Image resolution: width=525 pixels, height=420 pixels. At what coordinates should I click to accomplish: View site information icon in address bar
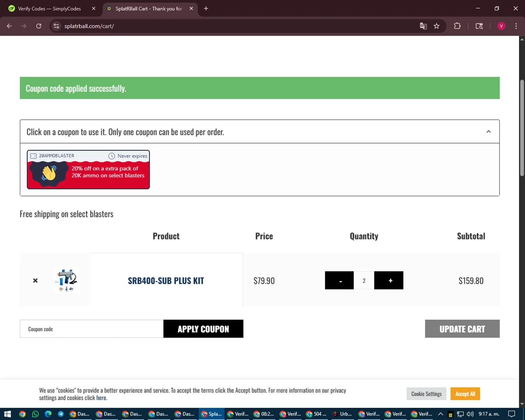pyautogui.click(x=56, y=26)
